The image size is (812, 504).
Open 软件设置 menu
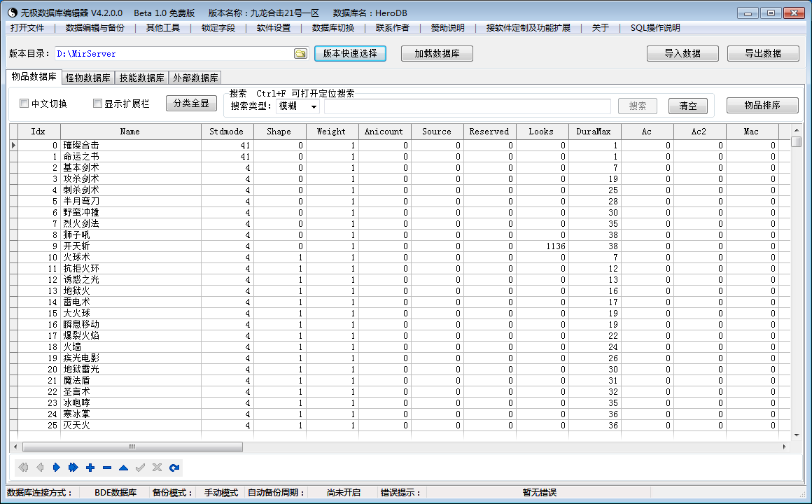(x=274, y=28)
